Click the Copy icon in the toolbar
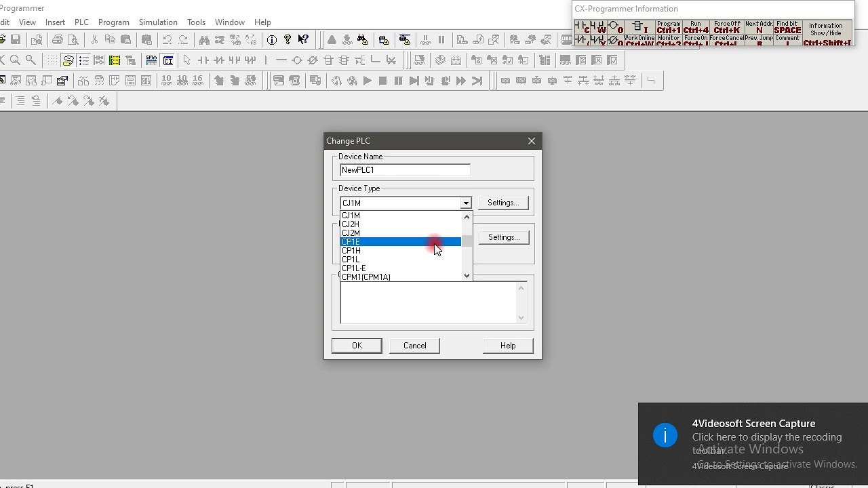 tap(110, 40)
